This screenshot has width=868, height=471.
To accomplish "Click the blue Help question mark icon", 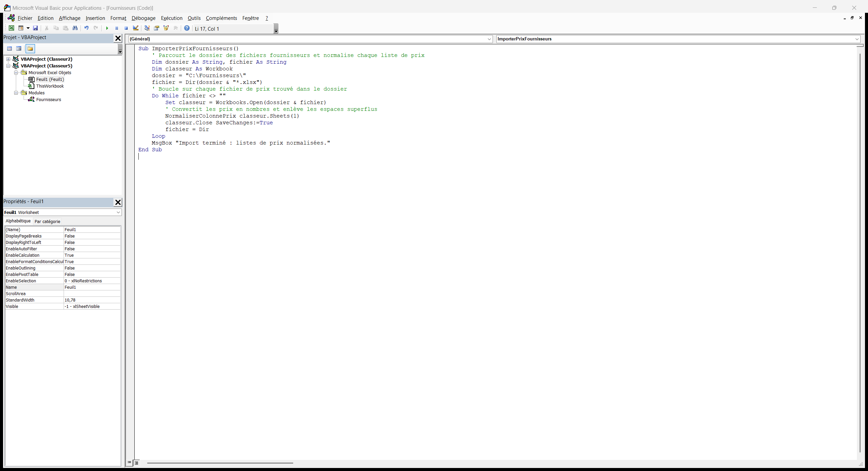I will pyautogui.click(x=187, y=28).
